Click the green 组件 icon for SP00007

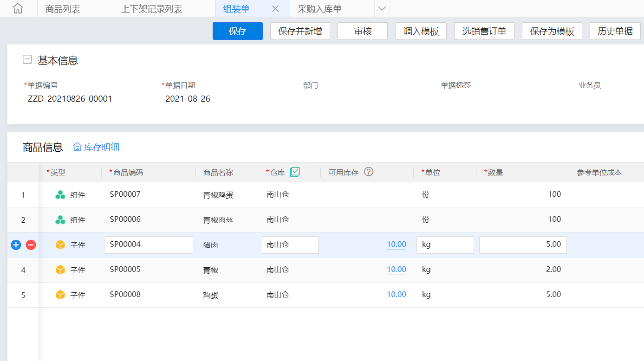coord(60,195)
